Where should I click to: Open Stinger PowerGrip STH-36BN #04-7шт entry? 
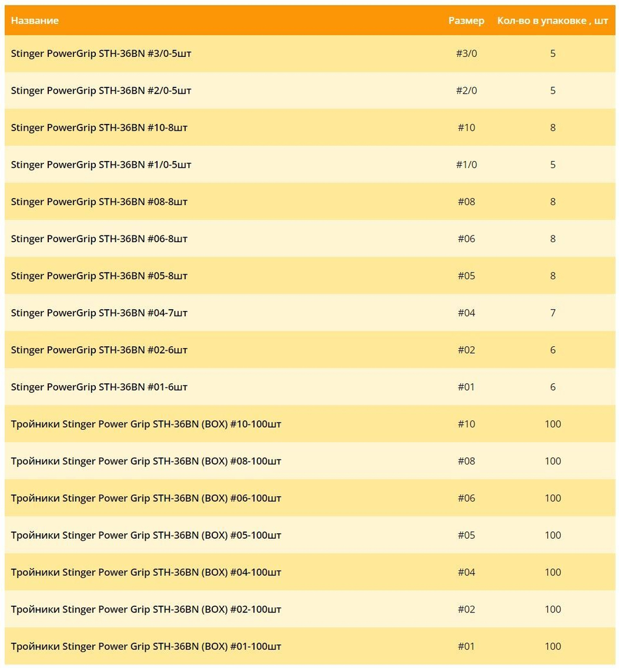coord(99,313)
